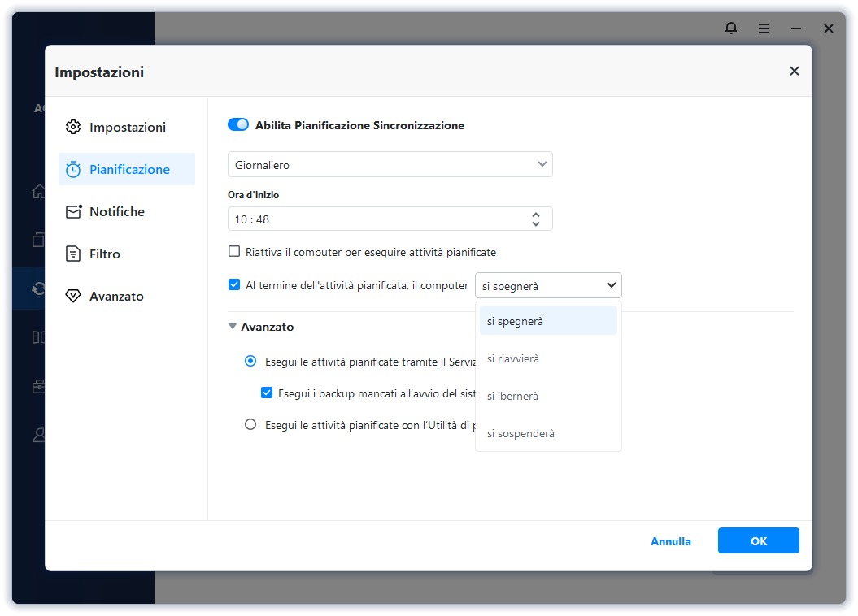Viewport: 858px width, 616px height.
Task: Select the Esegui attività tramite Servizio radio button
Action: (250, 361)
